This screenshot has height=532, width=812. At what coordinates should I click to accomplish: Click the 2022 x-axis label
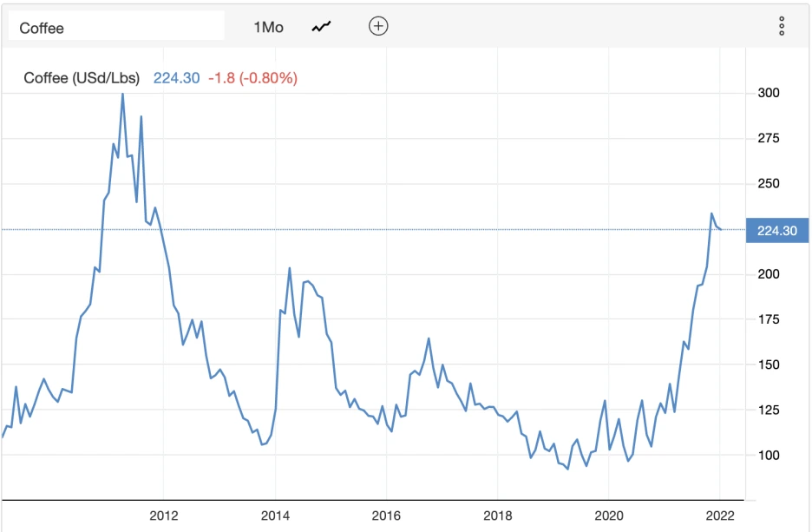pyautogui.click(x=720, y=516)
